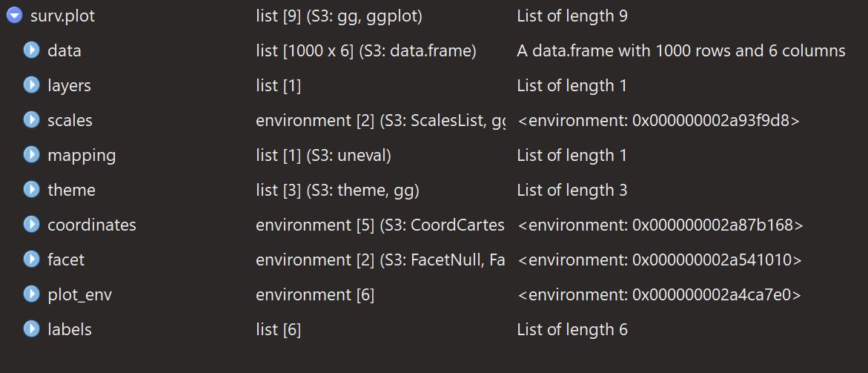Select the surv.plot name label

point(62,16)
